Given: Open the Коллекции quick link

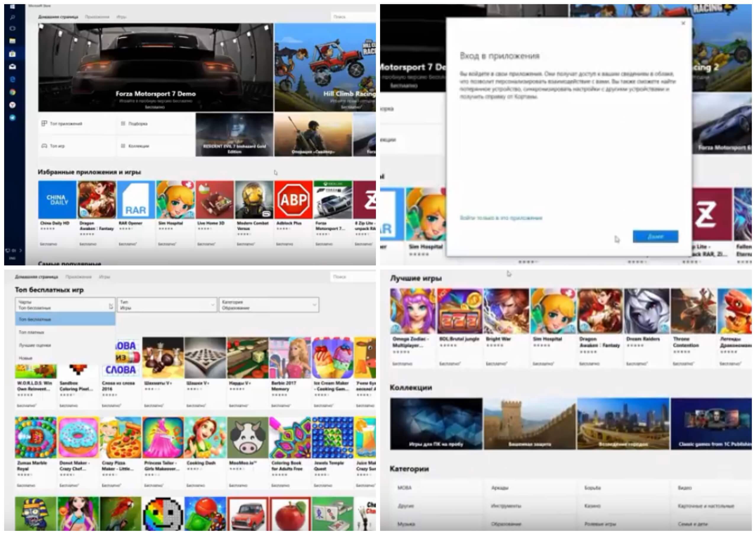Looking at the screenshot, I should click(x=155, y=146).
